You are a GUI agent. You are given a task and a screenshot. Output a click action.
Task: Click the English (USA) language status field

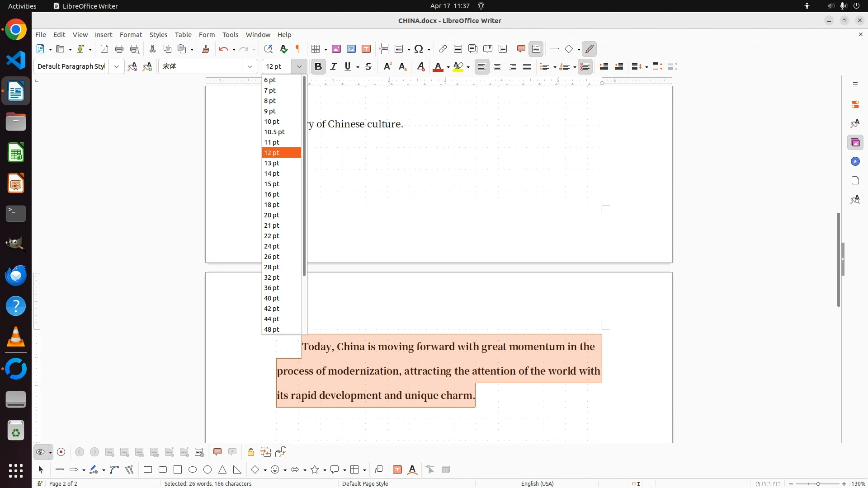pyautogui.click(x=537, y=483)
